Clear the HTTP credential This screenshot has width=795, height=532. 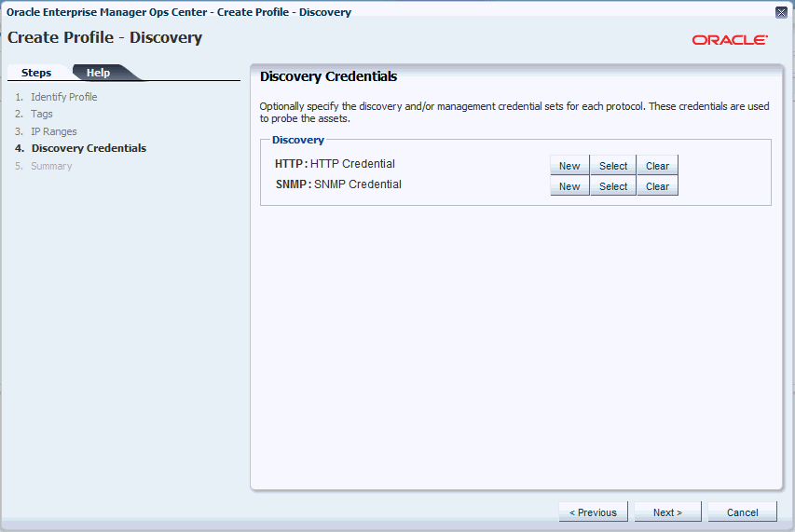(657, 166)
